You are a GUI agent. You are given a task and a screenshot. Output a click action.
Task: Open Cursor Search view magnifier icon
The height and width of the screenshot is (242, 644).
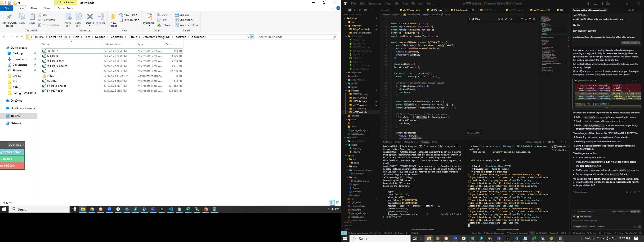click(x=355, y=10)
